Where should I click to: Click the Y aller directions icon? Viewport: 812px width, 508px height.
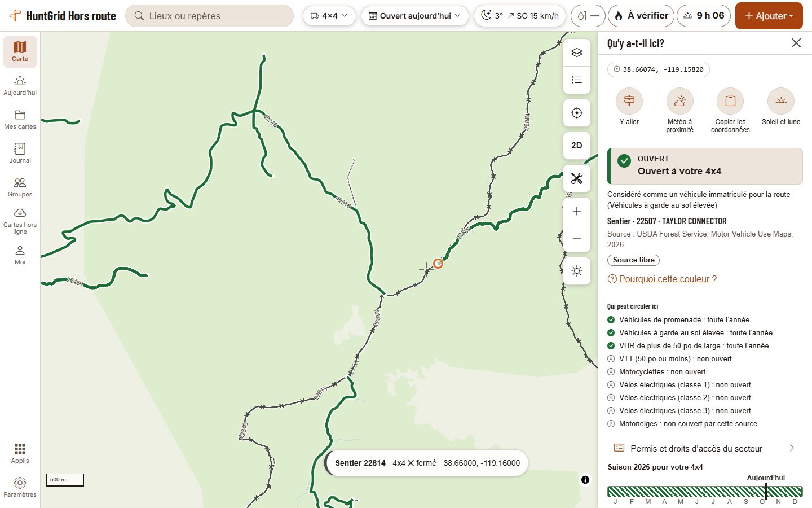tap(629, 107)
